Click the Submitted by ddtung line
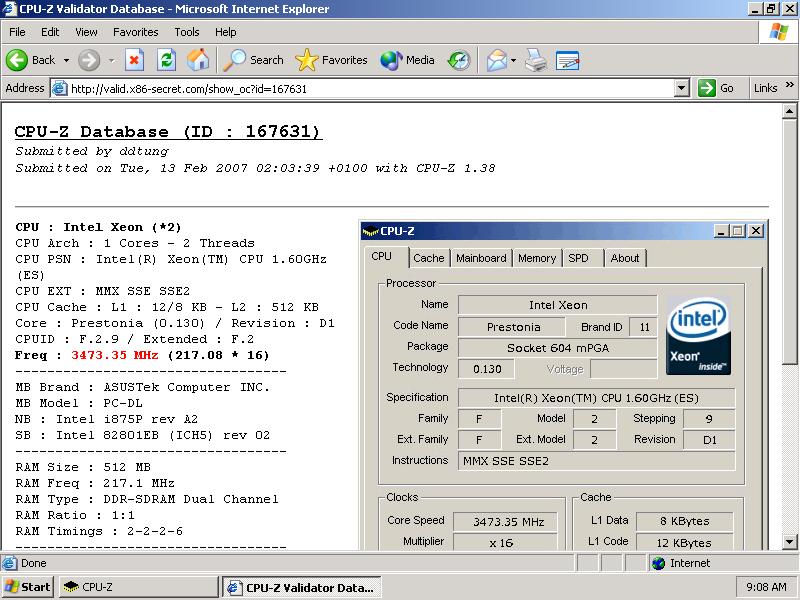 pyautogui.click(x=92, y=152)
